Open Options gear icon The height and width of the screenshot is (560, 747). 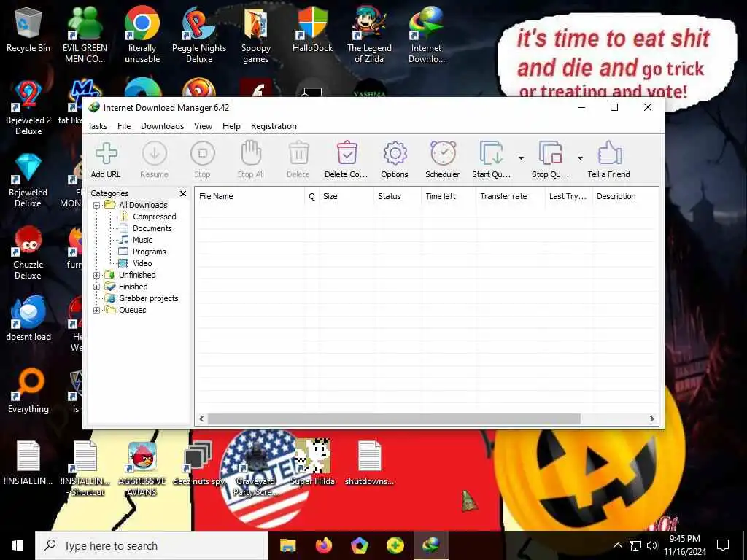point(395,154)
